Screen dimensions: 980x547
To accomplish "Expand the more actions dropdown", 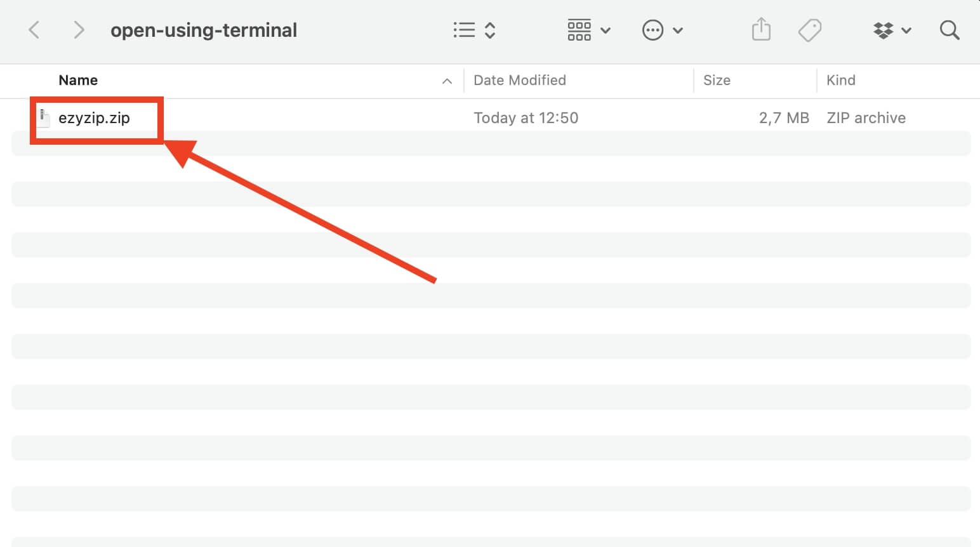I will click(x=678, y=30).
